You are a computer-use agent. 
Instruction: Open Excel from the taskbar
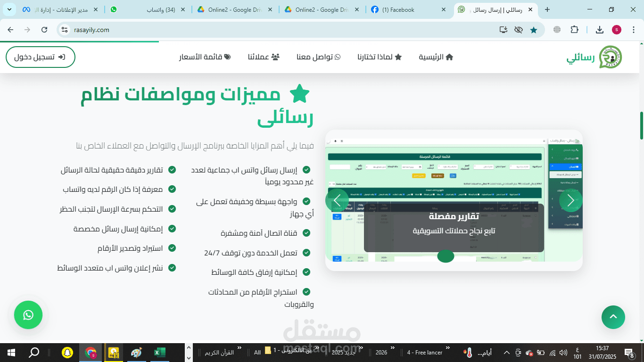click(159, 352)
